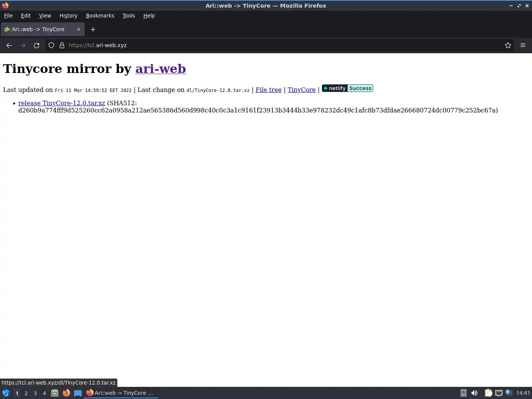The width and height of the screenshot is (532, 399).
Task: Click the netlify Success badge
Action: (347, 88)
